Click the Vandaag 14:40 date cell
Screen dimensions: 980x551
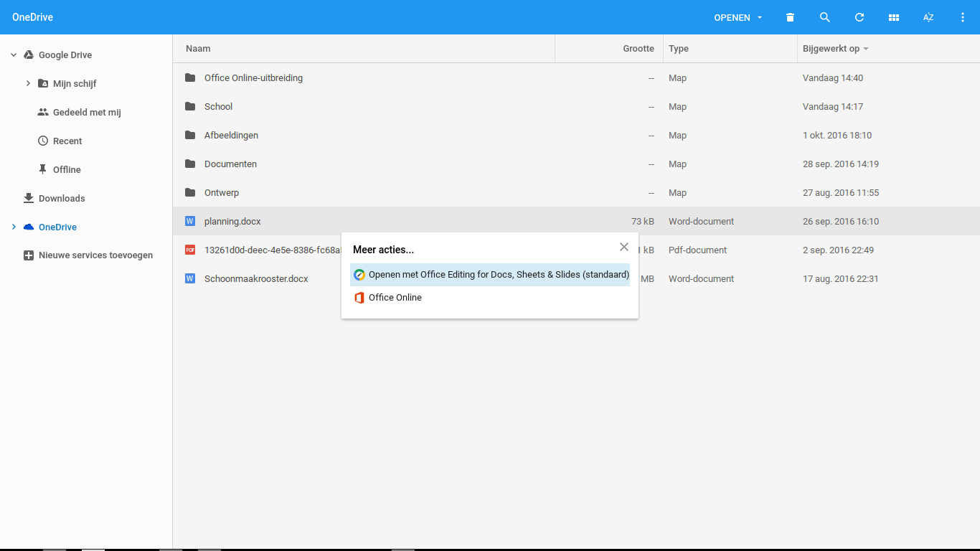[x=833, y=77]
